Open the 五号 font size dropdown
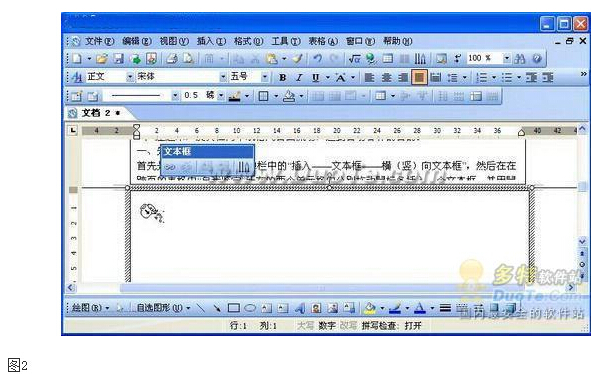This screenshot has width=606, height=374. (265, 77)
